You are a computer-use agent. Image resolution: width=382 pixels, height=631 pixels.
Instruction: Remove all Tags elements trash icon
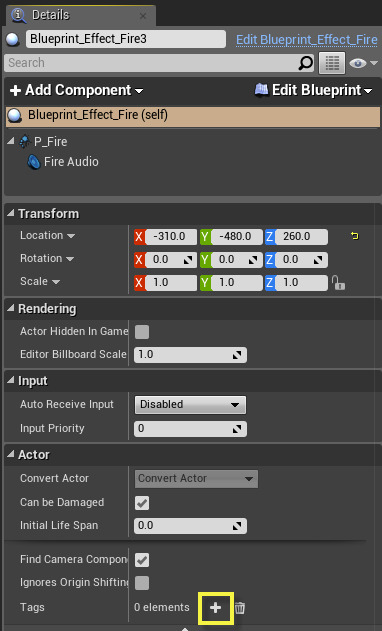(240, 608)
